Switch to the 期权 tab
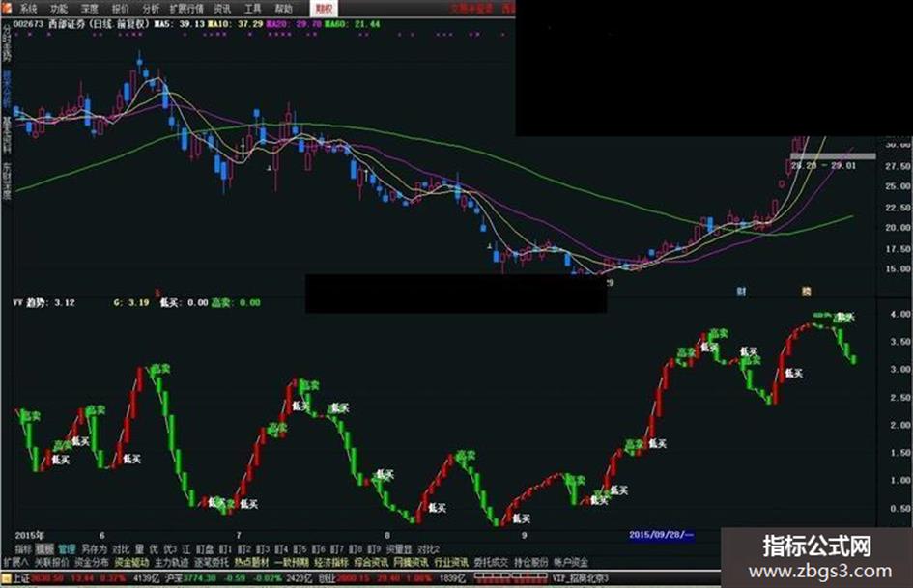The height and width of the screenshot is (588, 913). coord(323,8)
